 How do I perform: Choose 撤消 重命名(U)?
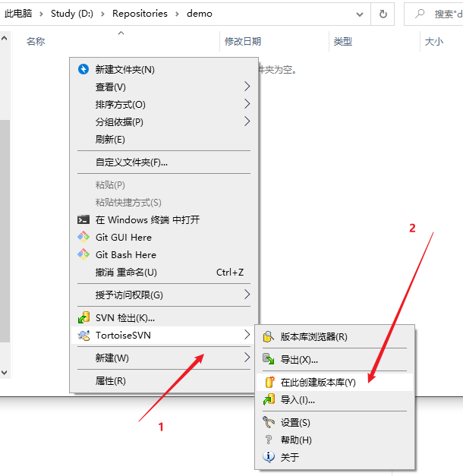tap(164, 272)
